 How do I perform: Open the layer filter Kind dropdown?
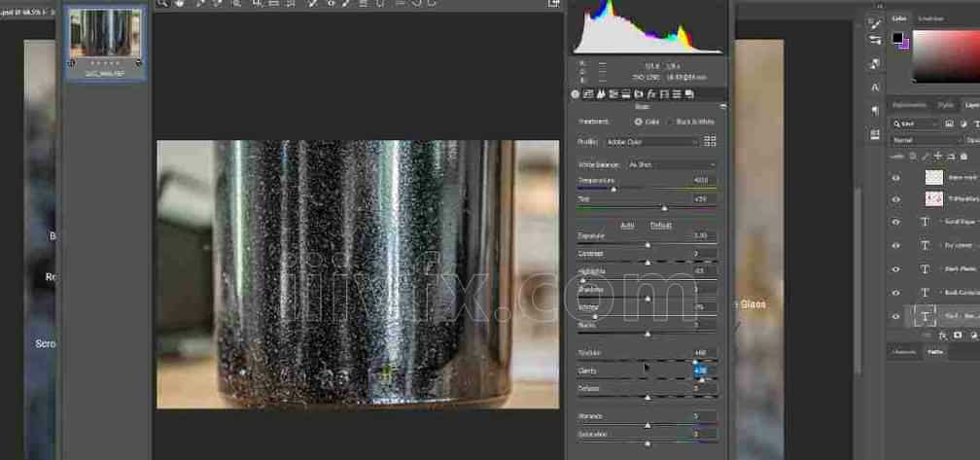[x=916, y=124]
